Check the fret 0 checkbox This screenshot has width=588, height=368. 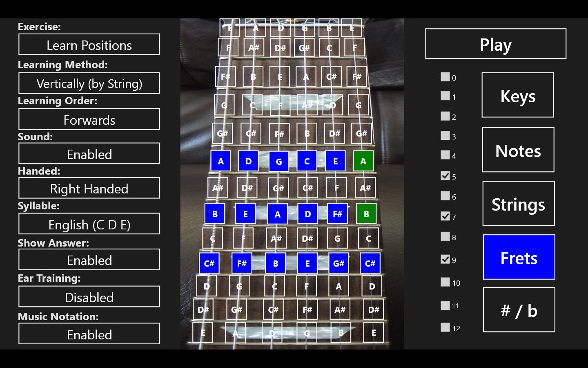pyautogui.click(x=445, y=77)
